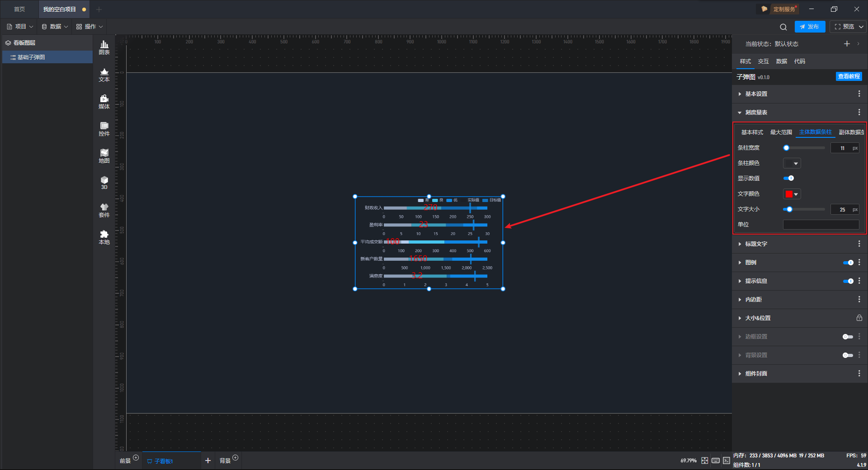Click the 预览 preview button
The height and width of the screenshot is (470, 868).
(x=844, y=27)
